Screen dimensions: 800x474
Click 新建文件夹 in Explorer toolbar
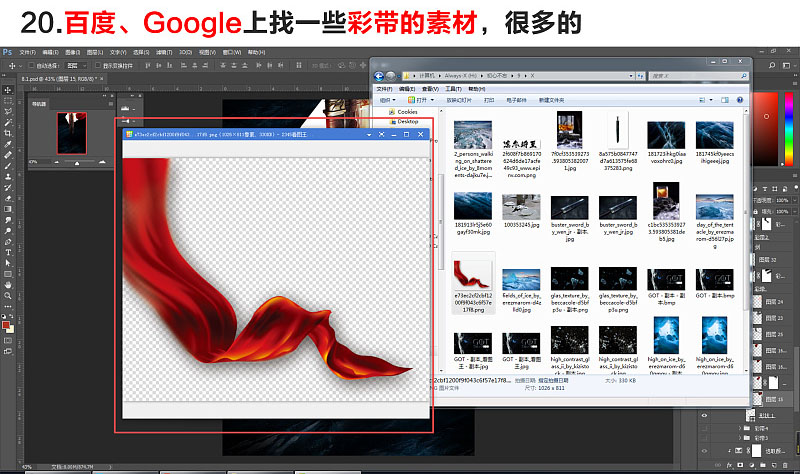pos(552,100)
